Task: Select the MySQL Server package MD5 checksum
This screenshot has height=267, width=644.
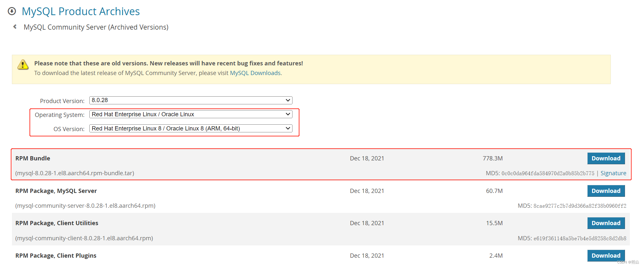Action: click(580, 206)
